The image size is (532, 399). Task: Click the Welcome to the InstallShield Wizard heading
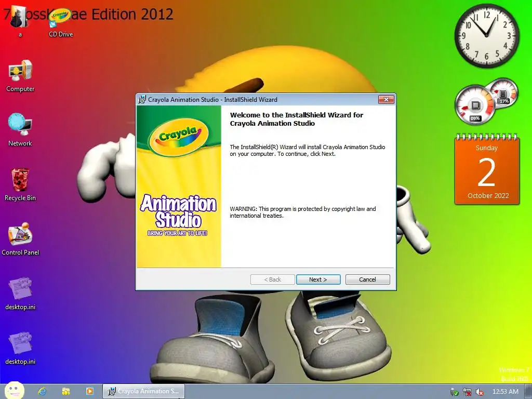click(x=297, y=119)
